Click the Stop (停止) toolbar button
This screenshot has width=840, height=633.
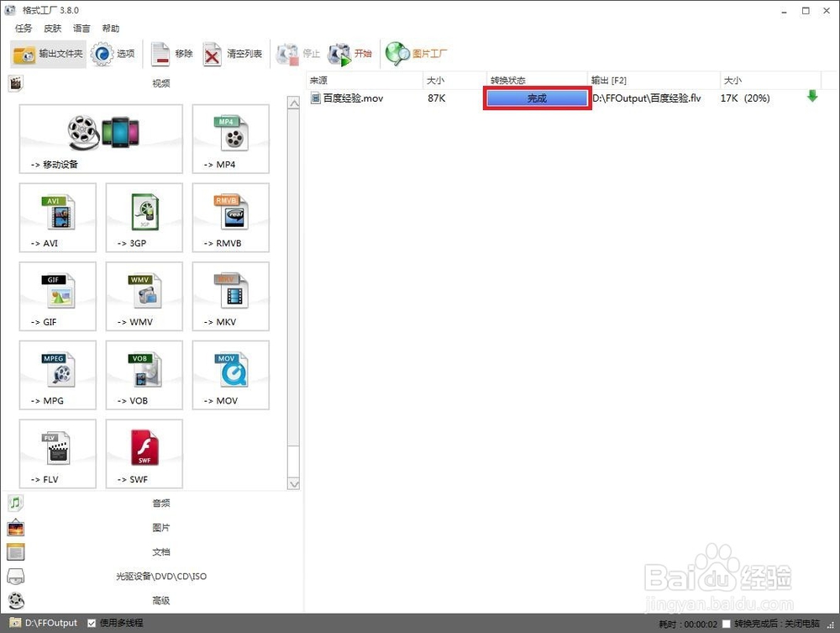(x=298, y=54)
